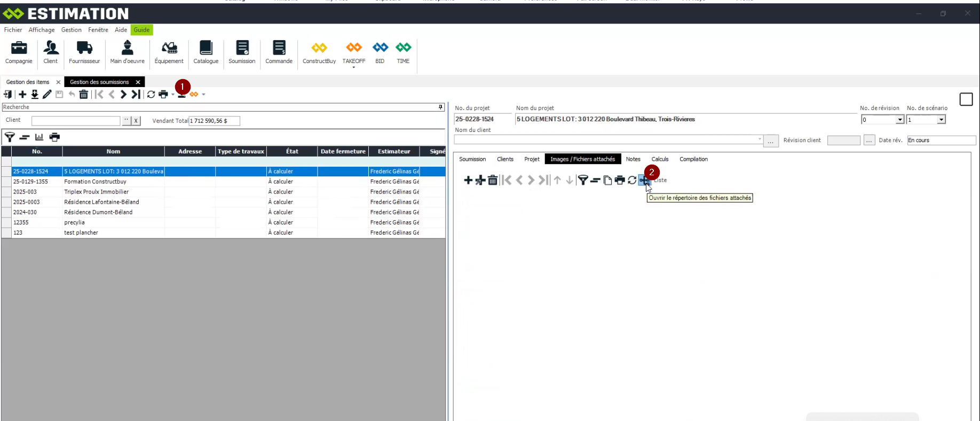Click the delete trash icon in the main toolbar
Screen dimensions: 980x421
point(84,95)
